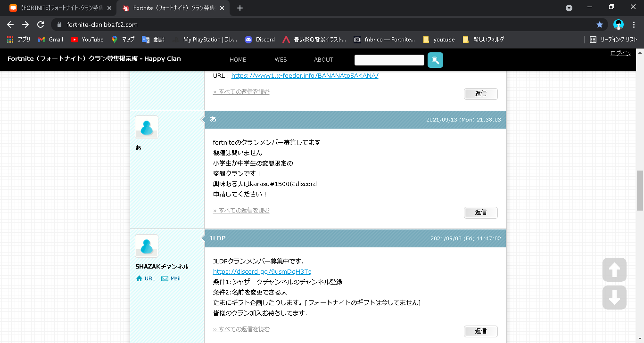Click the magnifier search button
The height and width of the screenshot is (343, 644).
pyautogui.click(x=435, y=60)
